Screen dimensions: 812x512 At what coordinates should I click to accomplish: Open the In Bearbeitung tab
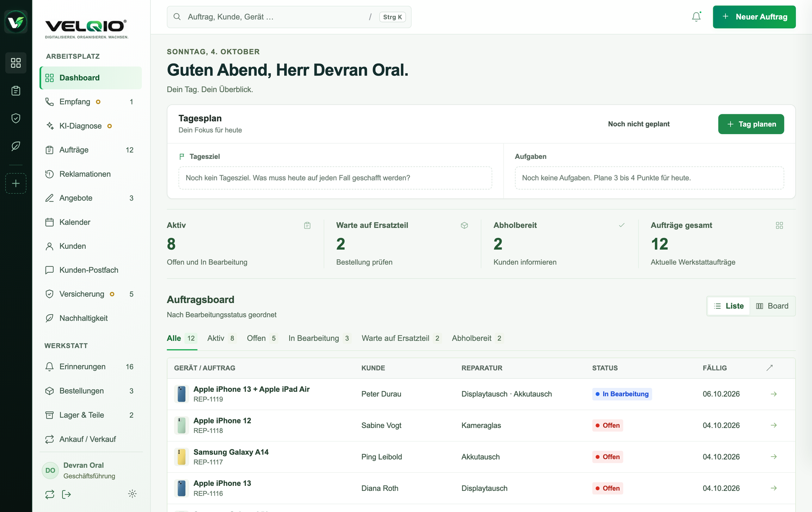tap(320, 338)
